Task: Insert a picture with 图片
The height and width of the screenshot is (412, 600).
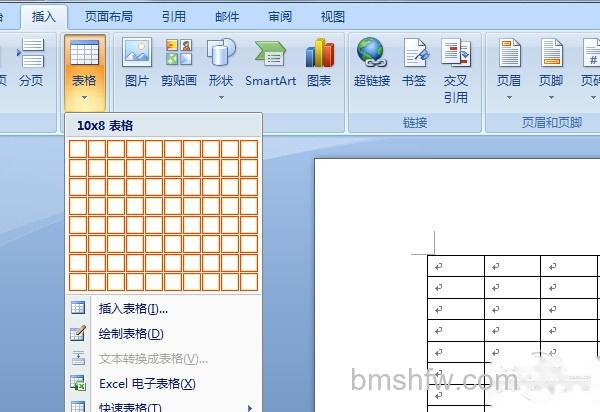Action: coord(137,63)
